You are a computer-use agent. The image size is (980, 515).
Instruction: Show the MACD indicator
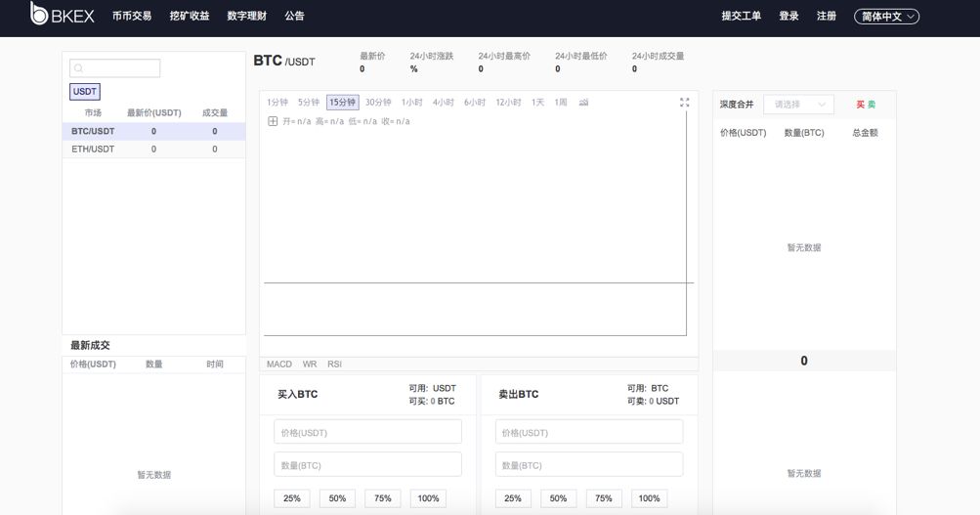(x=278, y=364)
